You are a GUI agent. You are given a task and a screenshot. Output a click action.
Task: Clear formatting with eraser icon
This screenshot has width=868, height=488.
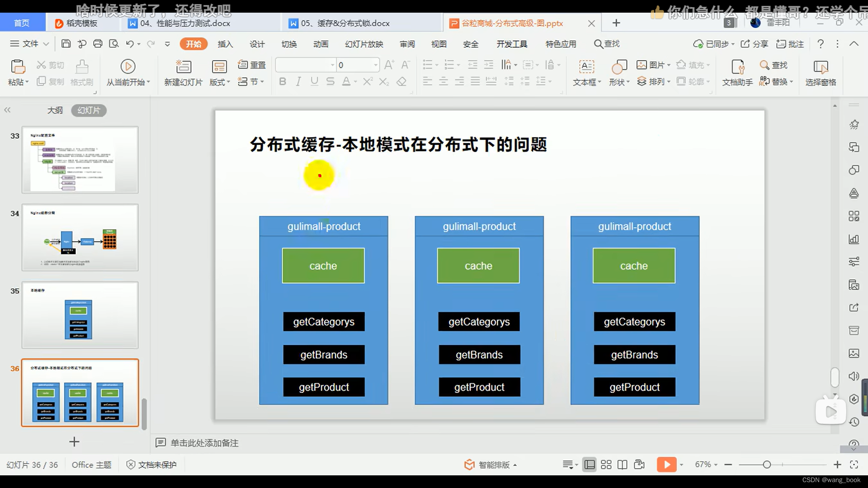click(401, 81)
